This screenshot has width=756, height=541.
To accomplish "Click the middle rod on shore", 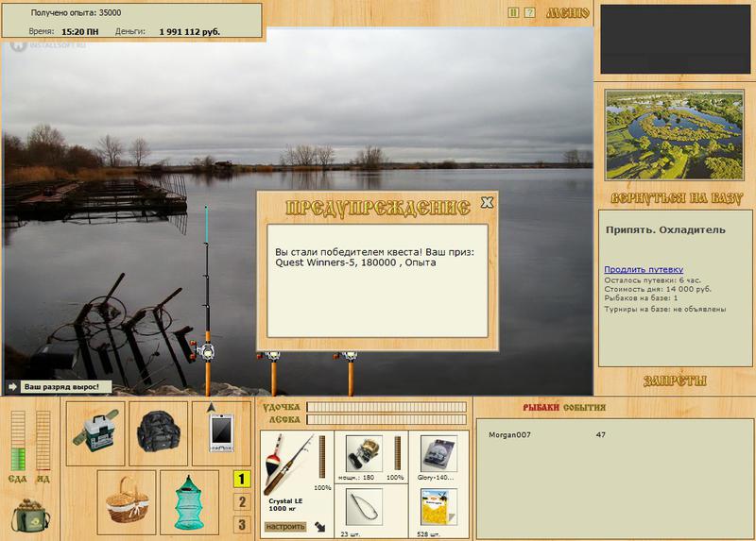I will point(273,373).
